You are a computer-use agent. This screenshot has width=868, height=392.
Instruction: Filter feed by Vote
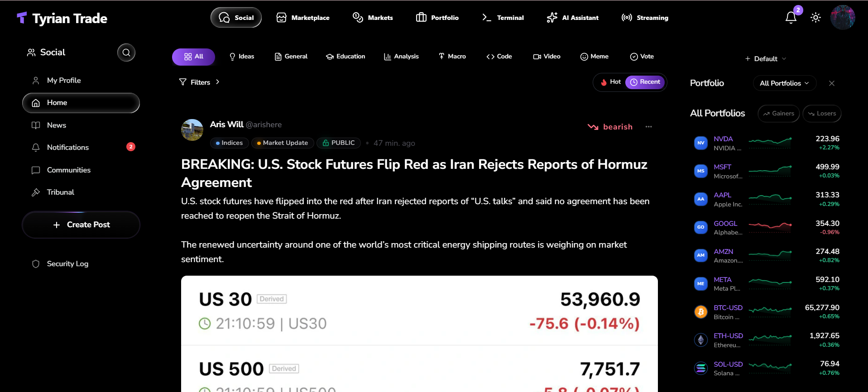tap(642, 57)
